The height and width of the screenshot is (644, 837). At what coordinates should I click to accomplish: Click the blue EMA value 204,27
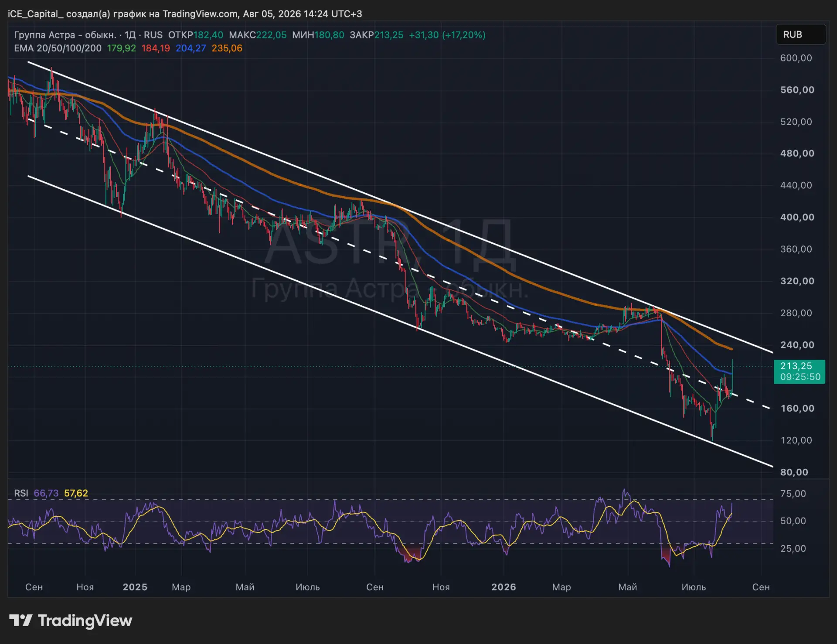[x=191, y=48]
